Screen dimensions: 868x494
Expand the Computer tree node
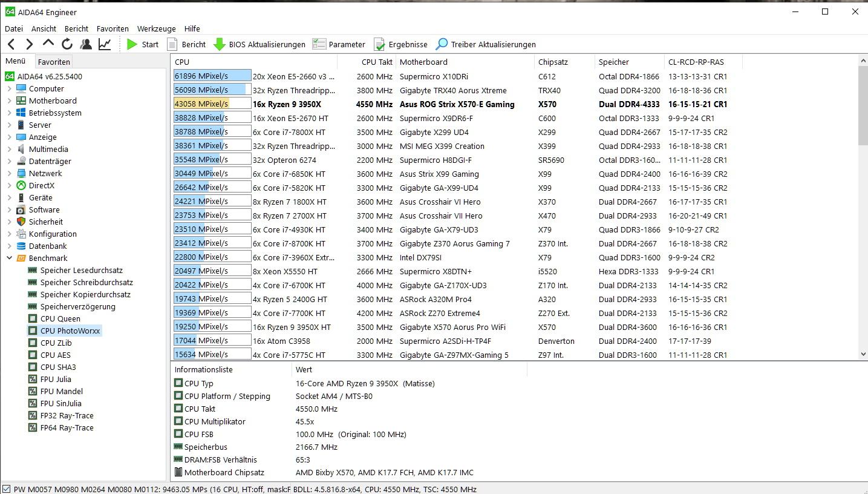click(x=9, y=88)
